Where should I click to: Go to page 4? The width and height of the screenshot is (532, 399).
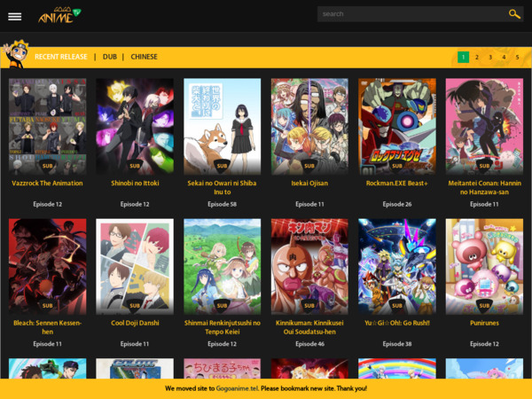pyautogui.click(x=504, y=57)
